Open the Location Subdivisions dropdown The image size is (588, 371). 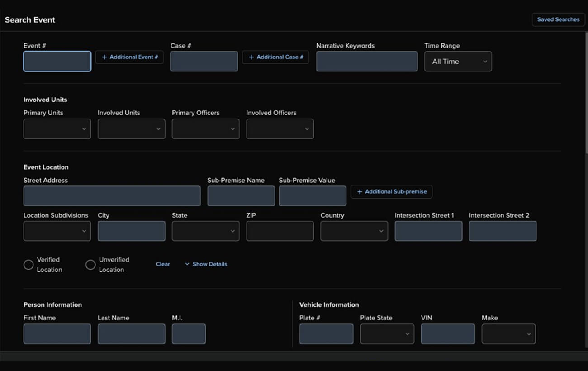[x=57, y=231]
